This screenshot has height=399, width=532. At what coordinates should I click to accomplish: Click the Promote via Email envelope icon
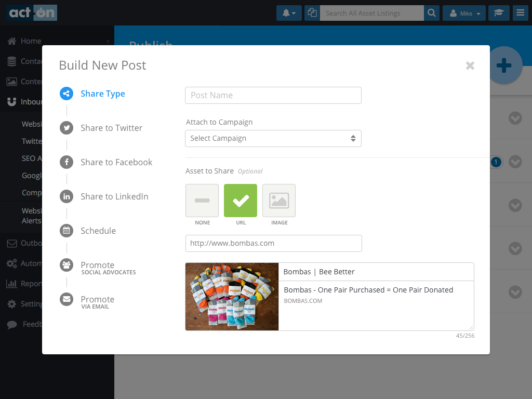(x=66, y=299)
